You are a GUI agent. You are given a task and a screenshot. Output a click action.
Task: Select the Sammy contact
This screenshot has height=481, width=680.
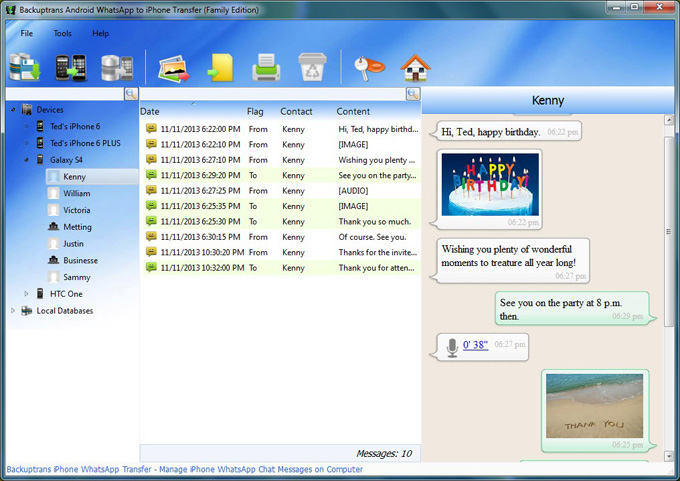pos(77,277)
